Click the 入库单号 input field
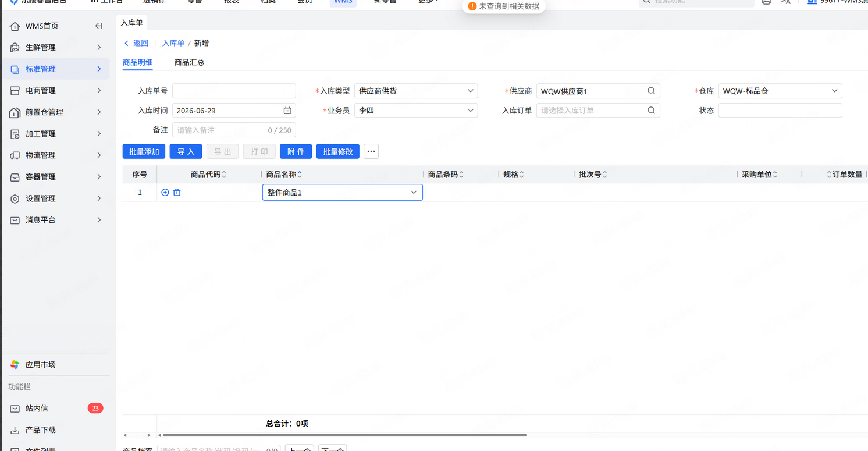This screenshot has height=451, width=868. pos(234,91)
